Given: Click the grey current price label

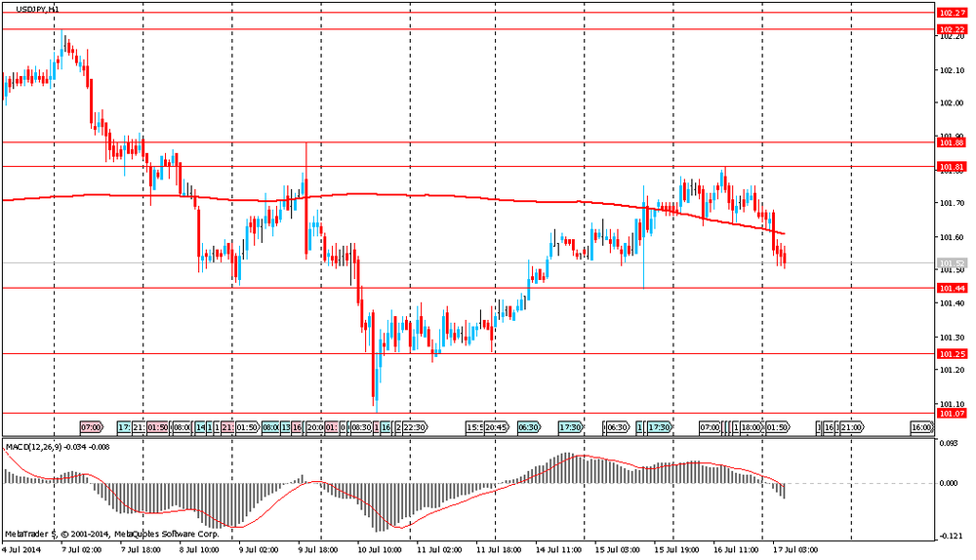Looking at the screenshot, I should pos(951,263).
